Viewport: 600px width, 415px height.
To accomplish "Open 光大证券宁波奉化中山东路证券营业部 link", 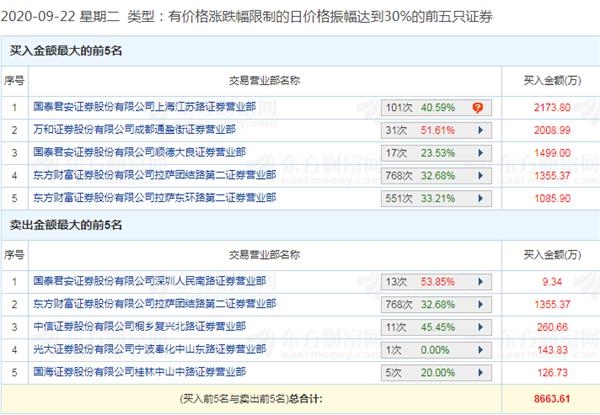I will click(150, 349).
